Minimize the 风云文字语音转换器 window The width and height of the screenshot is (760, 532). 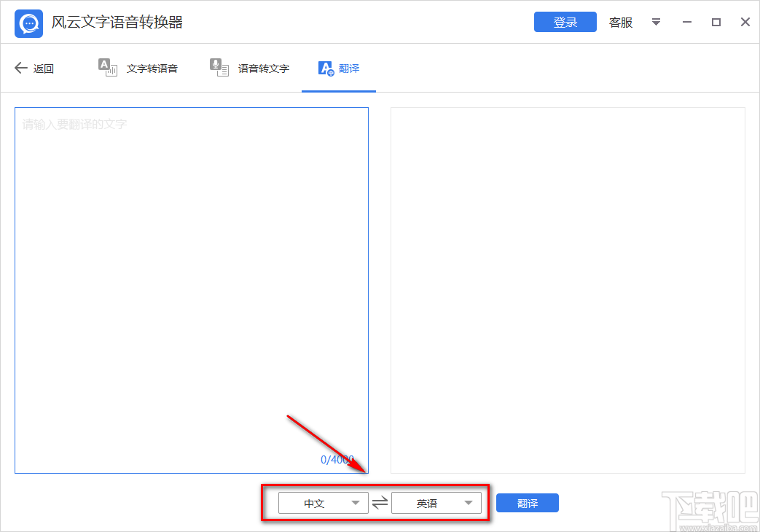coord(687,23)
